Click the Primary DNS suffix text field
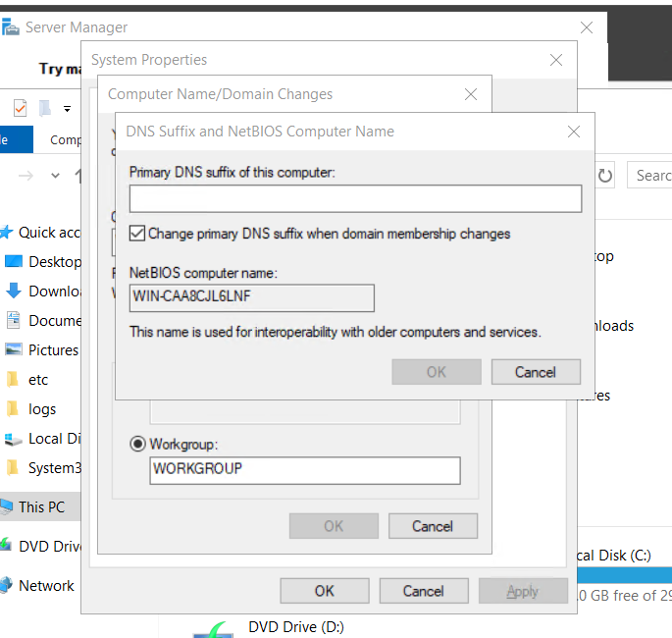This screenshot has width=672, height=638. coord(355,199)
